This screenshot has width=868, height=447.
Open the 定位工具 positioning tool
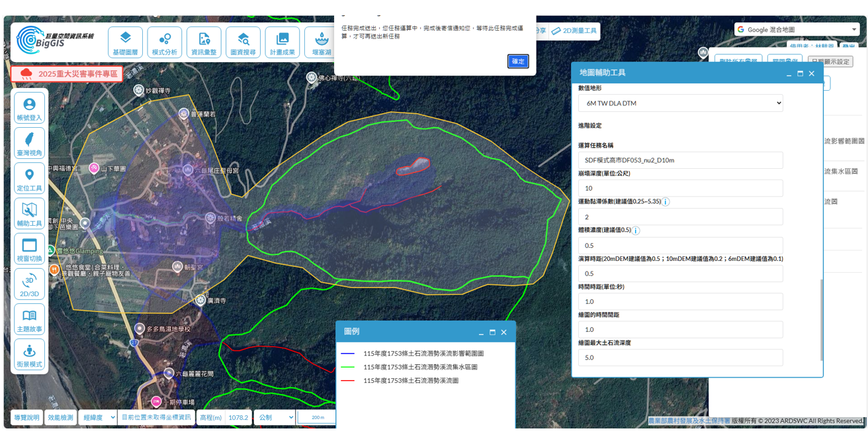(x=29, y=179)
